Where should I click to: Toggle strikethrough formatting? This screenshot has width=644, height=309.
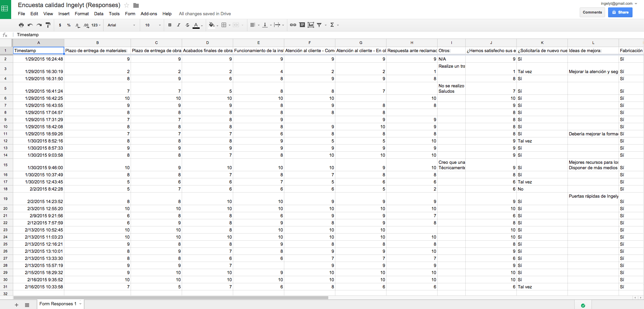tap(187, 25)
